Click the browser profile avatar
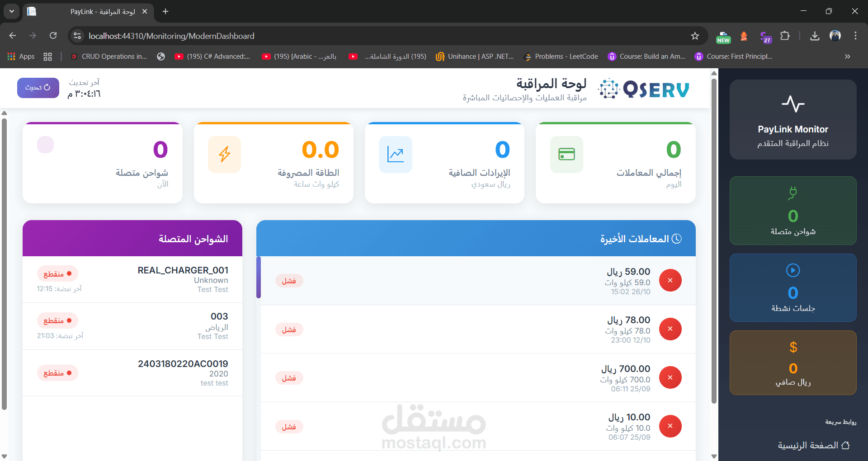This screenshot has height=461, width=868. [835, 36]
